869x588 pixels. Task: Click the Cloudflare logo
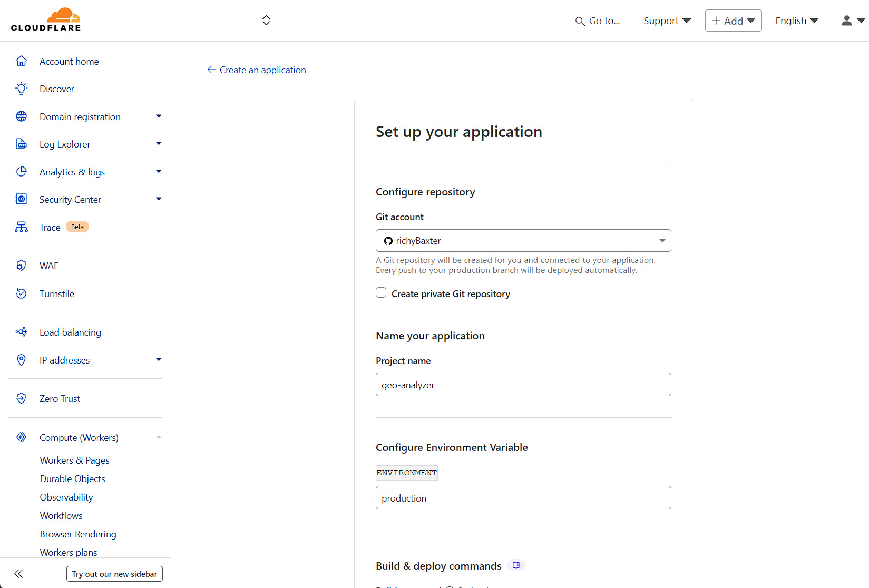point(46,20)
